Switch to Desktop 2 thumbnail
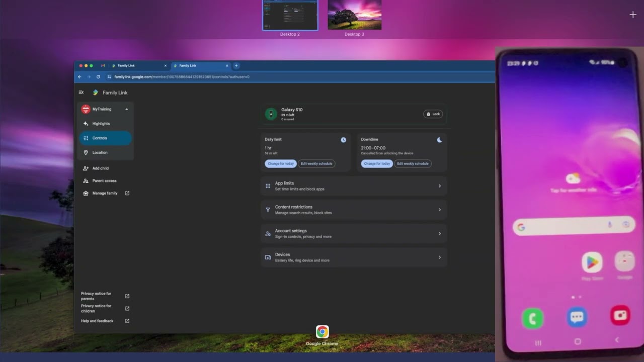This screenshot has height=362, width=644. [290, 15]
